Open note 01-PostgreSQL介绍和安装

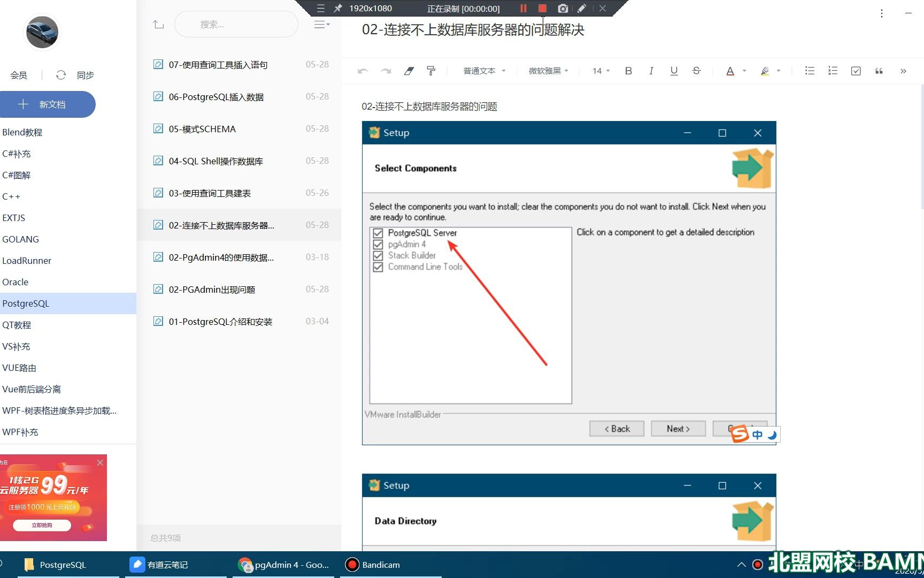click(x=239, y=321)
